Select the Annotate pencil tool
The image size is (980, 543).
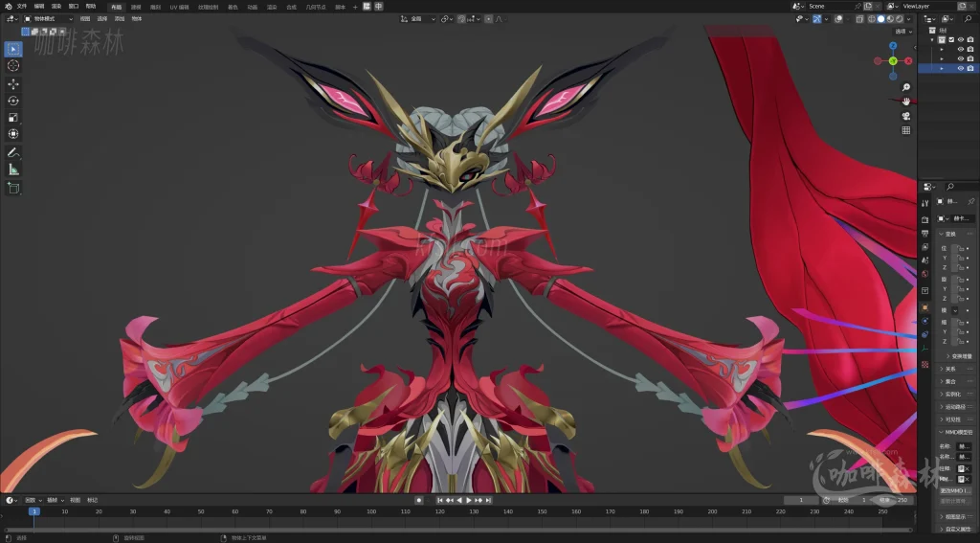point(13,152)
